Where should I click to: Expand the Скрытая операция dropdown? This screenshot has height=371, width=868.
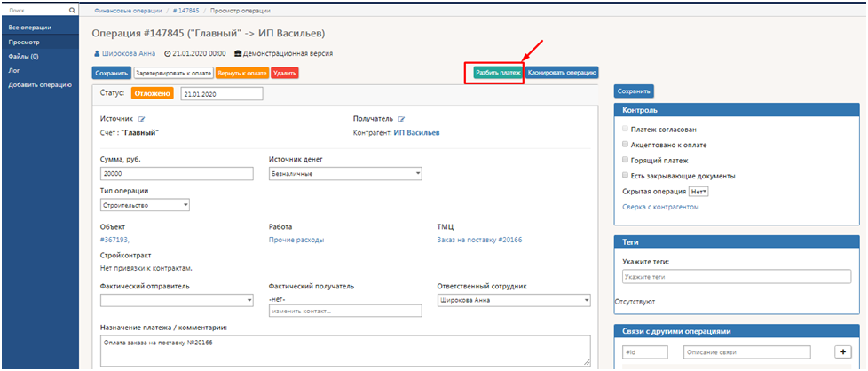[698, 192]
